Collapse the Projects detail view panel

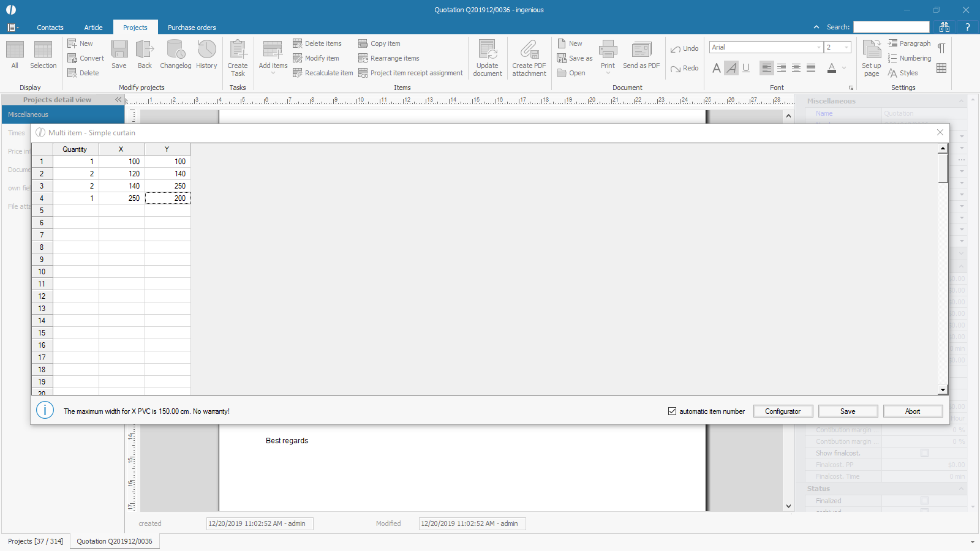coord(118,100)
